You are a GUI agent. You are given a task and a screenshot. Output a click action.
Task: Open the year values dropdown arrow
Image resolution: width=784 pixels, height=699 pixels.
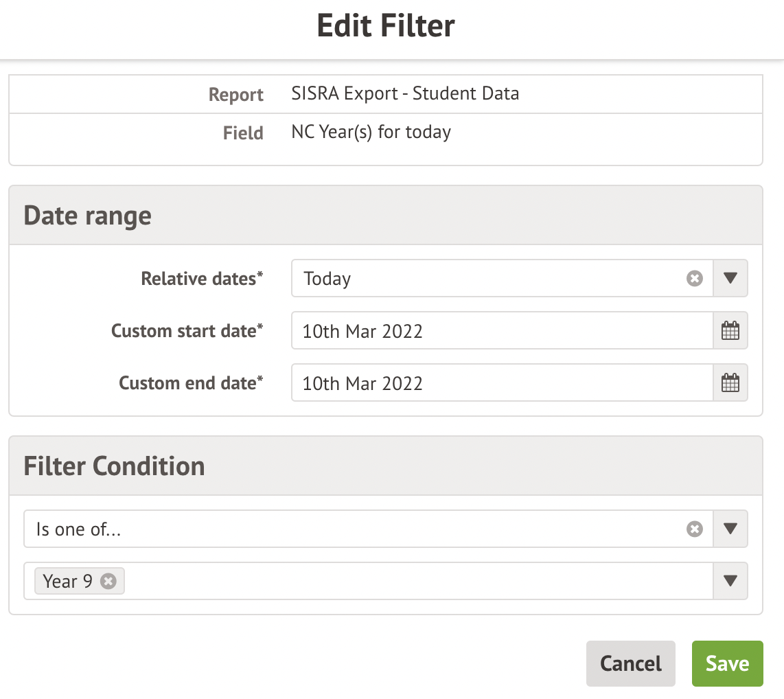pyautogui.click(x=730, y=581)
